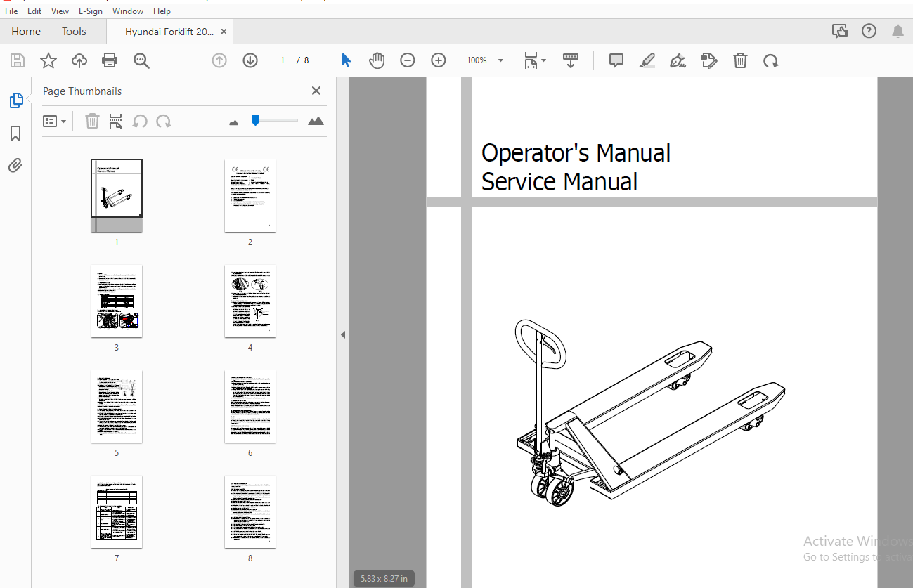Open the notifications bell
This screenshot has height=588, width=913.
[x=898, y=31]
